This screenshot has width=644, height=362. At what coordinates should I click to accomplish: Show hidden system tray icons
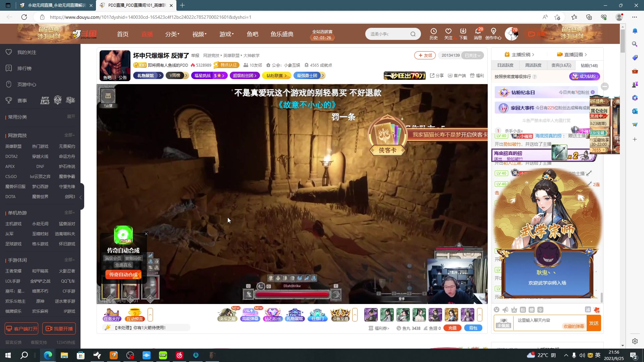click(566, 355)
